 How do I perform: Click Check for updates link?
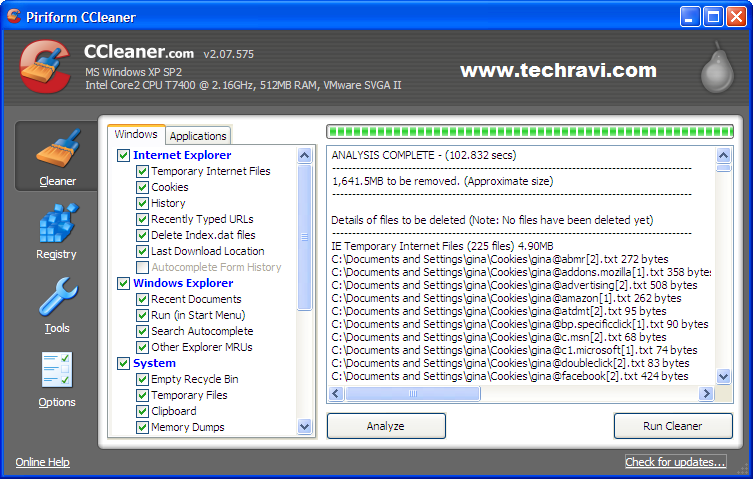(x=675, y=462)
